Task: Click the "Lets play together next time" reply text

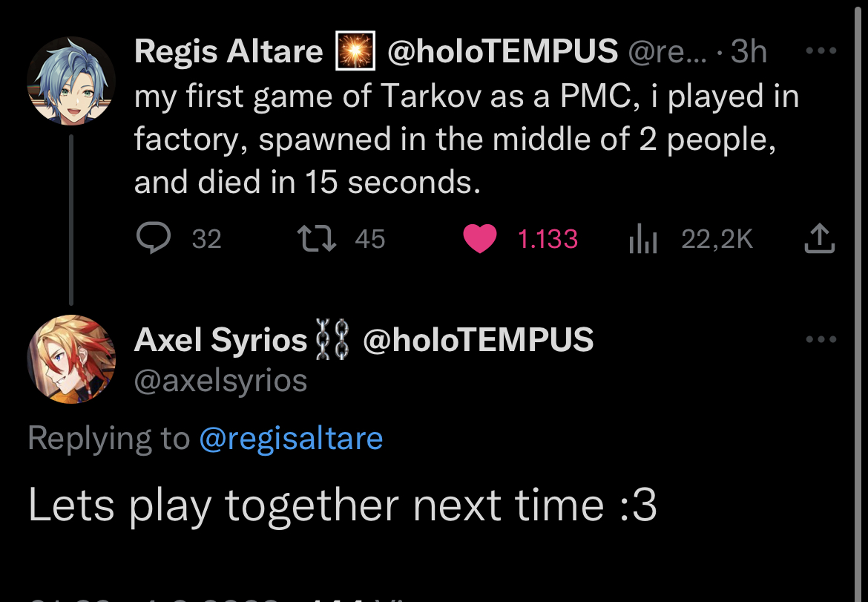Action: coord(342,506)
